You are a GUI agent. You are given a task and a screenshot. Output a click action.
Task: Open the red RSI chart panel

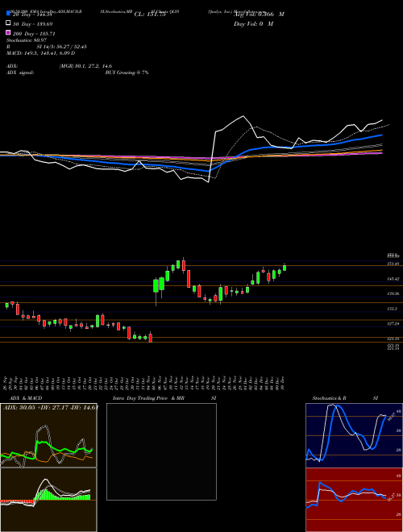tap(354, 500)
